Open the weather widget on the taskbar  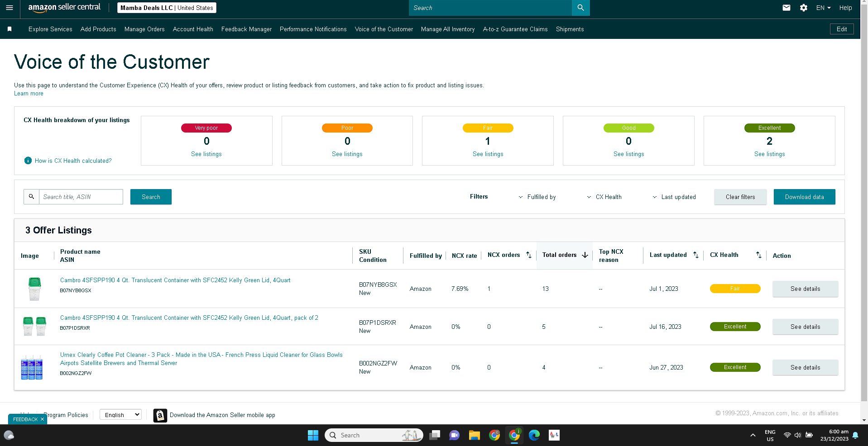pyautogui.click(x=9, y=435)
